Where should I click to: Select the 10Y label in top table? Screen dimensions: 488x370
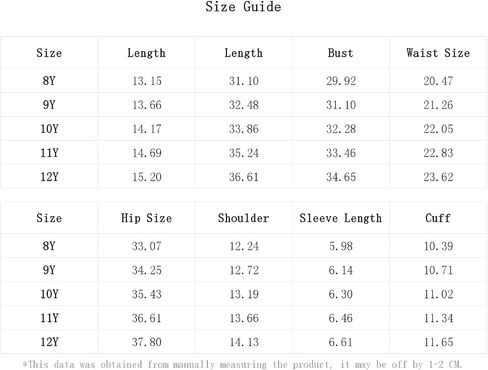(49, 129)
